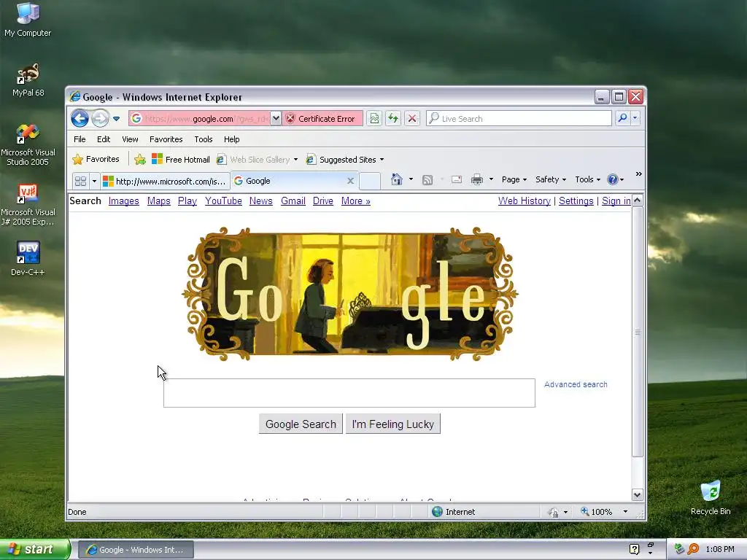Open the Page command menu
Image resolution: width=747 pixels, height=560 pixels.
pyautogui.click(x=514, y=179)
